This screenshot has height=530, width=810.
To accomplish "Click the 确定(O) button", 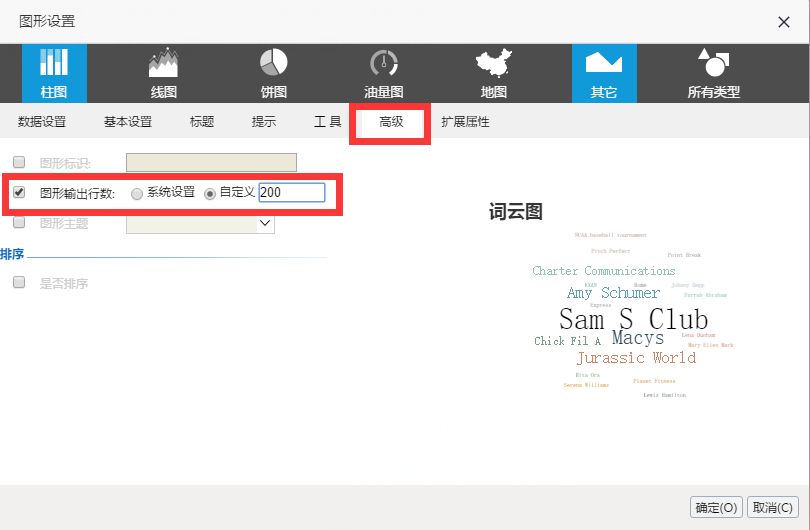I will (x=716, y=507).
